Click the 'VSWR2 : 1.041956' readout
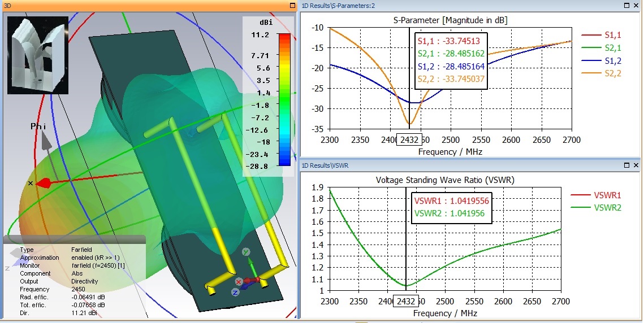This screenshot has height=323, width=644. point(449,213)
